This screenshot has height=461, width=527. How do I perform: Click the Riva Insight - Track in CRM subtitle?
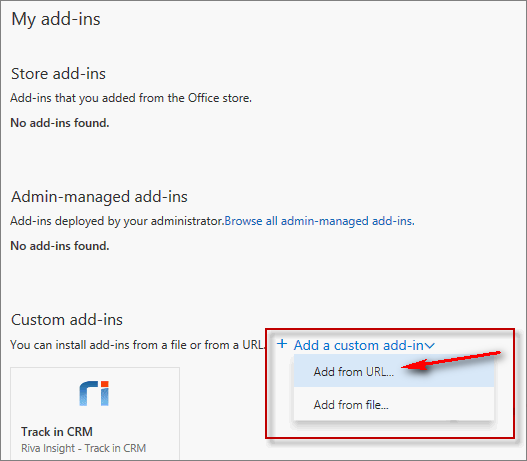tap(84, 448)
